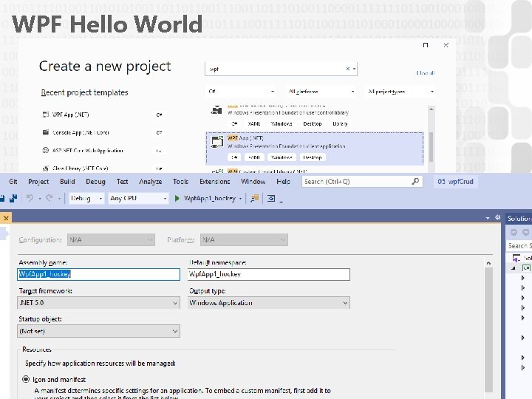Viewport: 532px width, 399px height.
Task: Open the document tab list dropdown arrow
Action: [x=488, y=218]
